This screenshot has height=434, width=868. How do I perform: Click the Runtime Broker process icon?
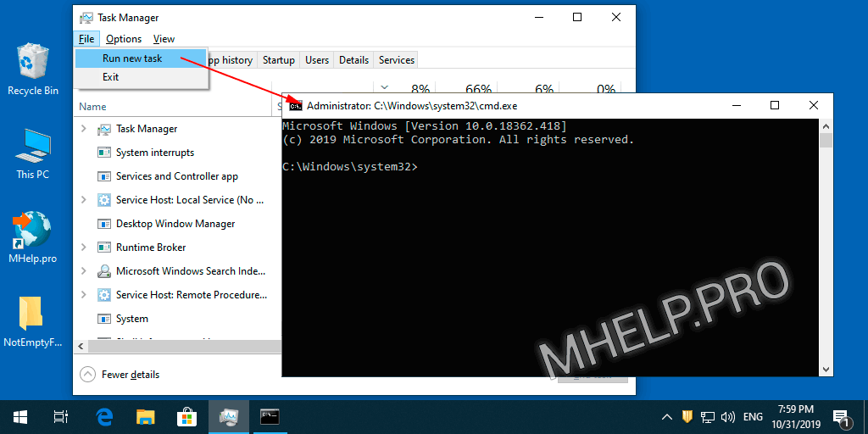103,248
